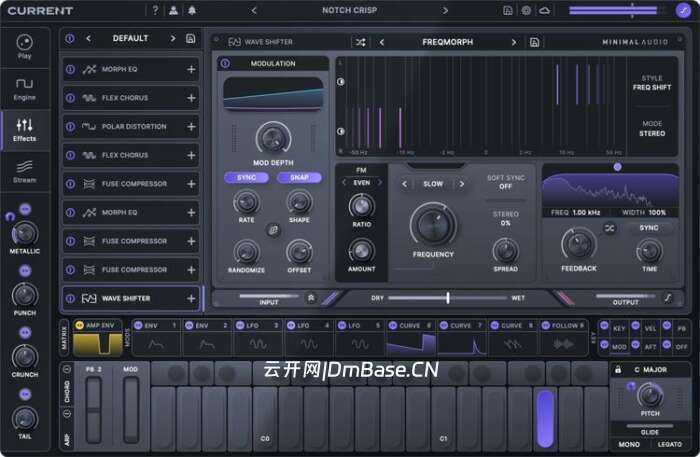
Task: Click the MOD DEPTH knob
Action: (273, 139)
